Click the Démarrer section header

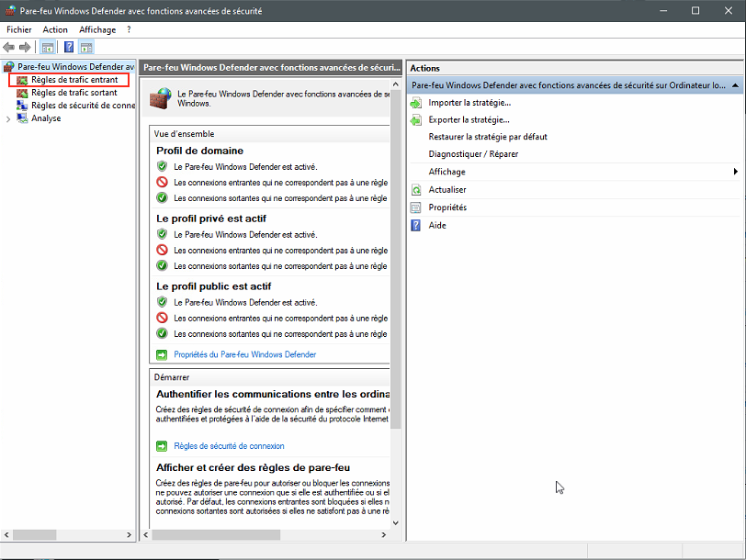coord(269,377)
